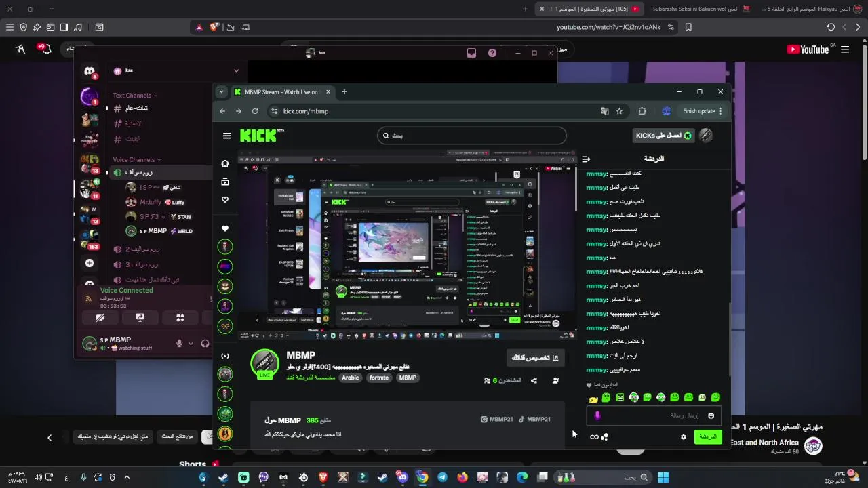The width and height of the screenshot is (868, 488).
Task: Collapse the Text Channels category
Action: point(134,96)
